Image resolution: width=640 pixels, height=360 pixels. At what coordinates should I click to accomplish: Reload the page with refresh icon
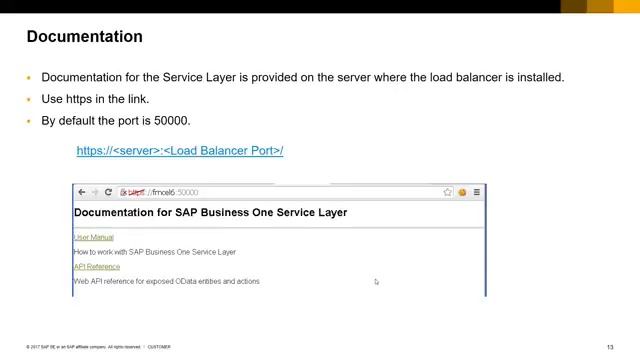108,192
